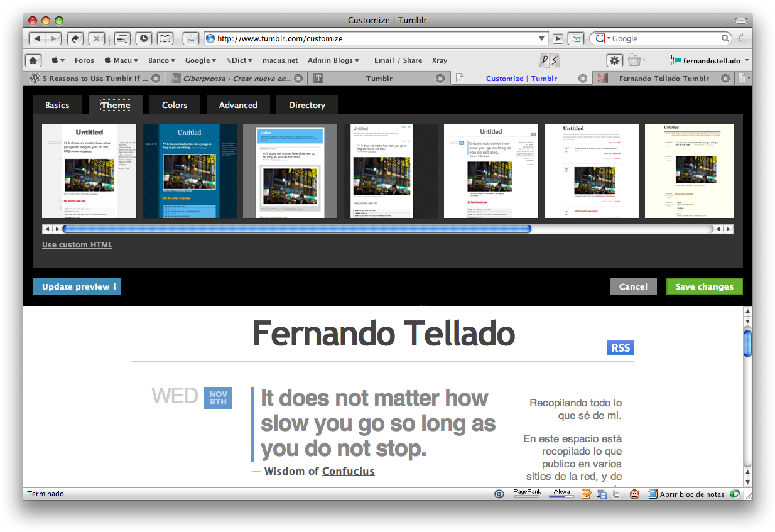Open the URL bar history dropdown arrow
Viewport: 775px width, 532px height.
(x=542, y=39)
